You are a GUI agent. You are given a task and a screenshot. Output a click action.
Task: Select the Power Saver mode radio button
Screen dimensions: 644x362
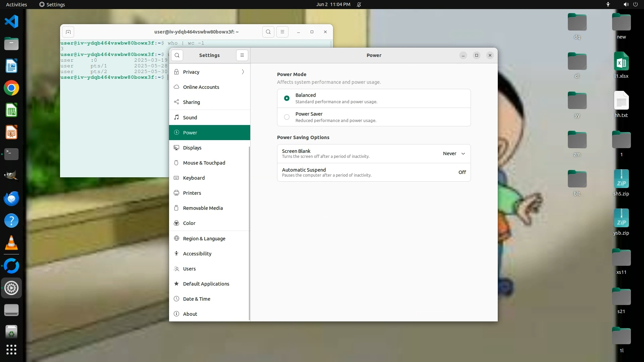(x=287, y=117)
